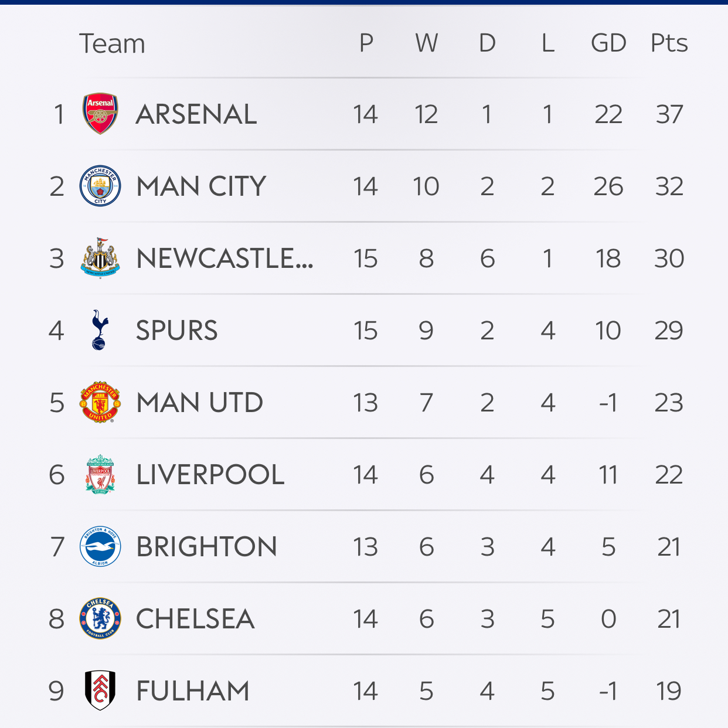728x728 pixels.
Task: Select the truncated NEWCASTLE... team name
Action: pyautogui.click(x=225, y=258)
